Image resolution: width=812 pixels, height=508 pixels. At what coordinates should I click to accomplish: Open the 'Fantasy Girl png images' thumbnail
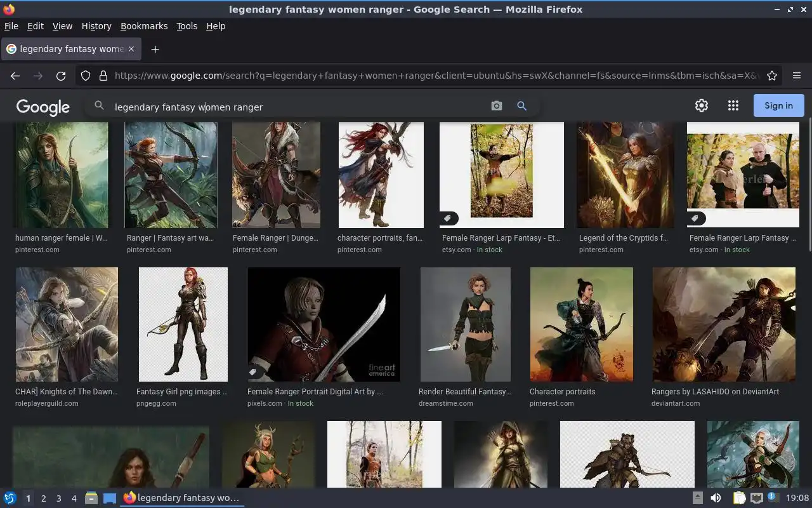tap(183, 324)
